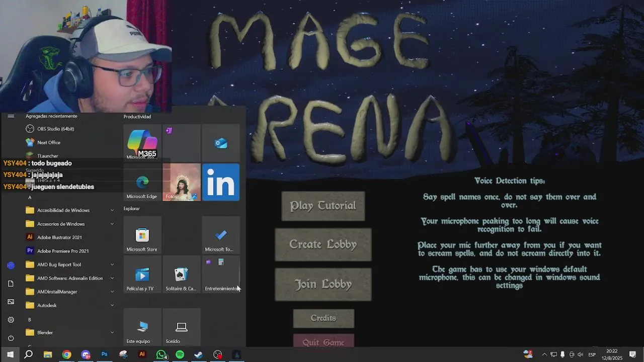
Task: Open the Solitaire & Casual Games tile
Action: pyautogui.click(x=182, y=275)
